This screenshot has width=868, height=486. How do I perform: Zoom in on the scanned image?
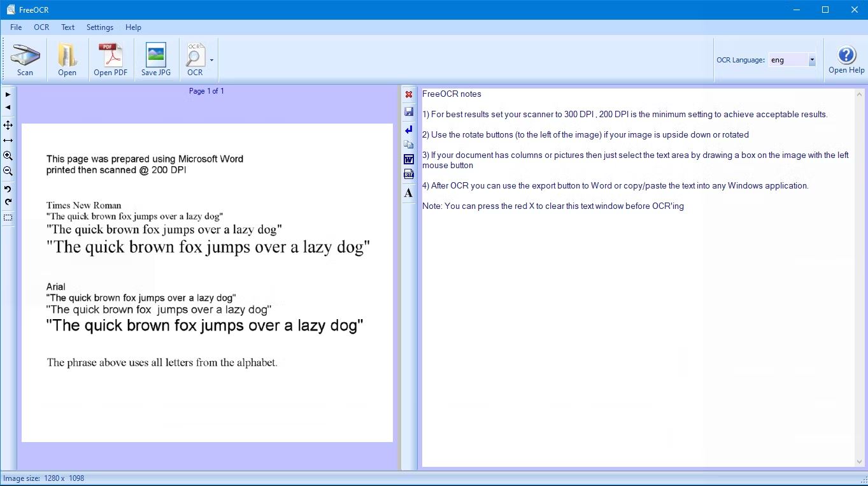coord(8,156)
